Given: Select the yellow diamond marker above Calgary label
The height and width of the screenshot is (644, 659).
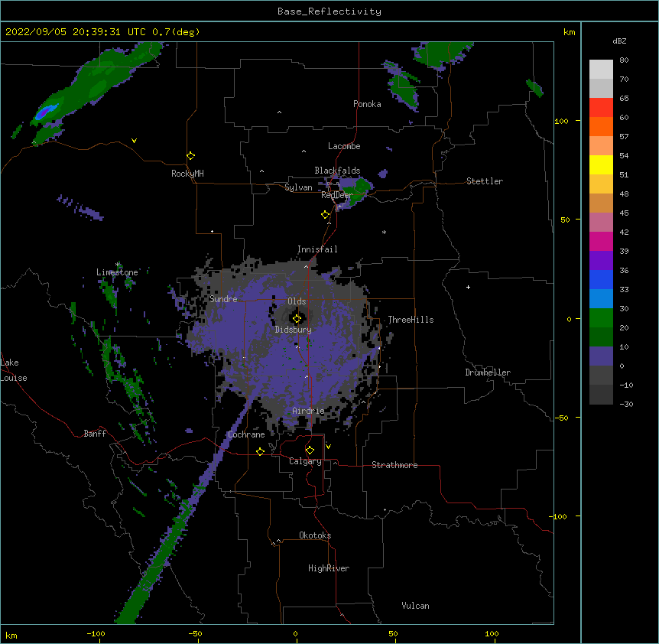Looking at the screenshot, I should click(x=310, y=450).
